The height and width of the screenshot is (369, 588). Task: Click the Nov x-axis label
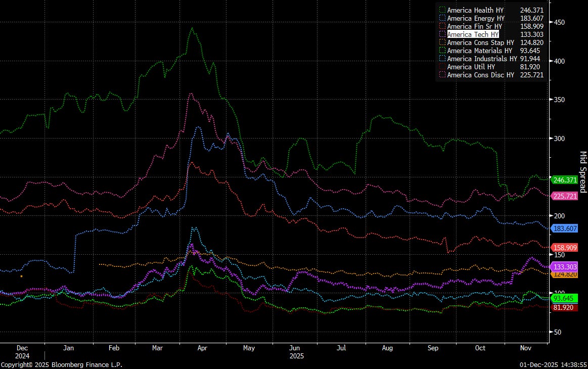(x=526, y=348)
